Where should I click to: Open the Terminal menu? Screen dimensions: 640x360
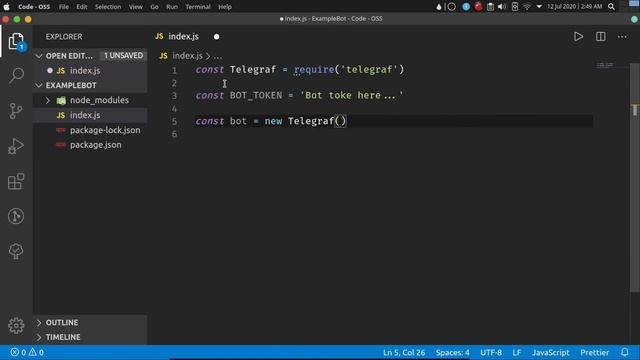(x=198, y=7)
